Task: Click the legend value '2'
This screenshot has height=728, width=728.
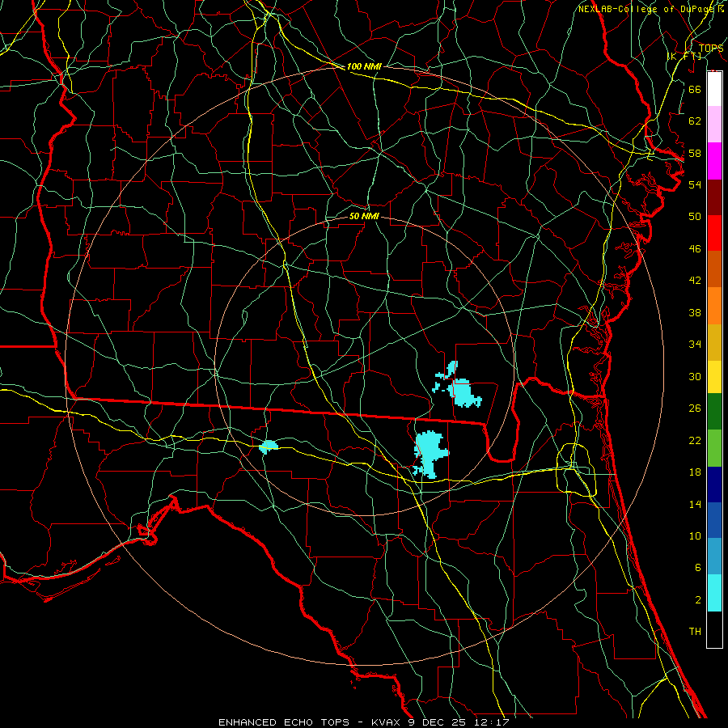Action: [697, 600]
